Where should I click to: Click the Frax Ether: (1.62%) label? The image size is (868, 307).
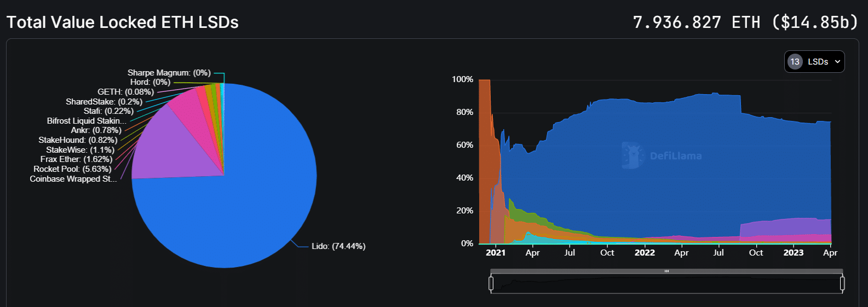coord(76,159)
